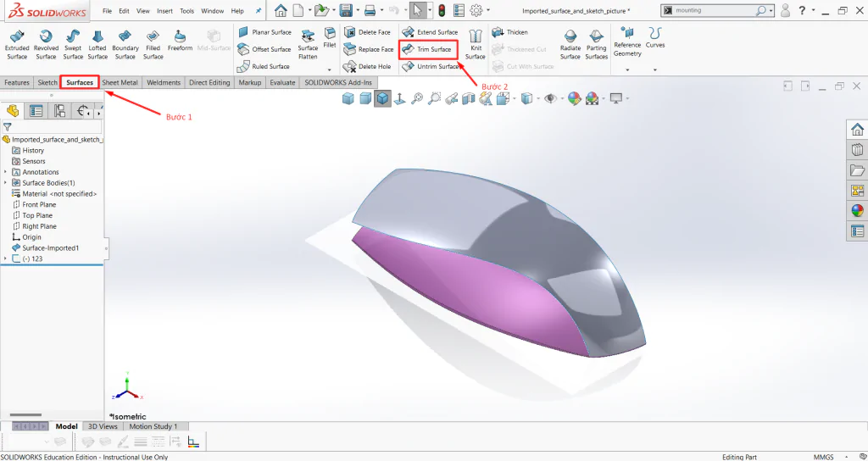Choose the Extend Surface tool

[x=430, y=32]
